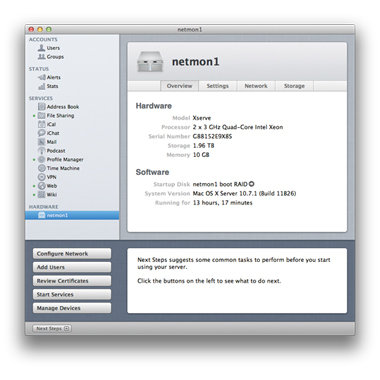
Task: Click the Add Users button
Action: (x=72, y=267)
